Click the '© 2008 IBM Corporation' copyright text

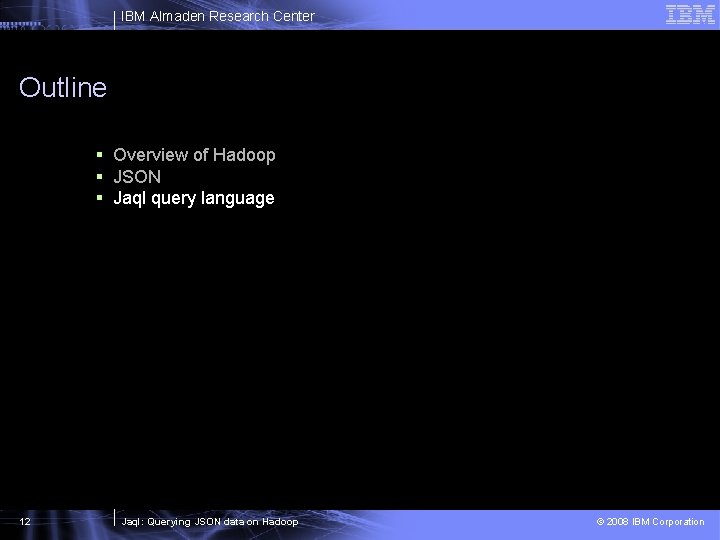[x=650, y=522]
